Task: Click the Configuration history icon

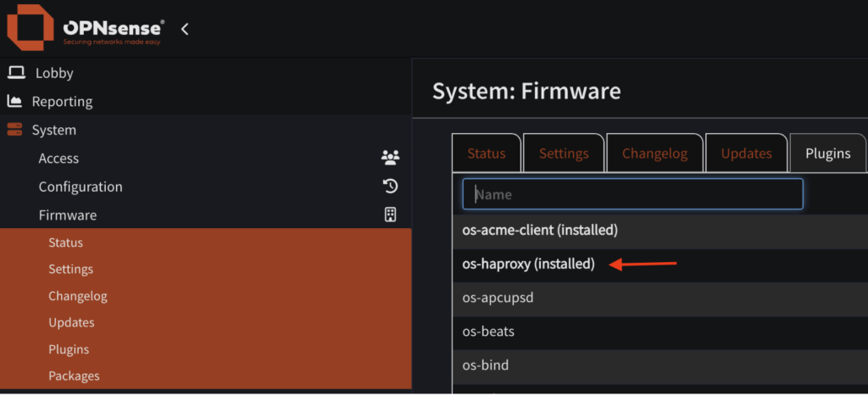Action: pos(391,186)
